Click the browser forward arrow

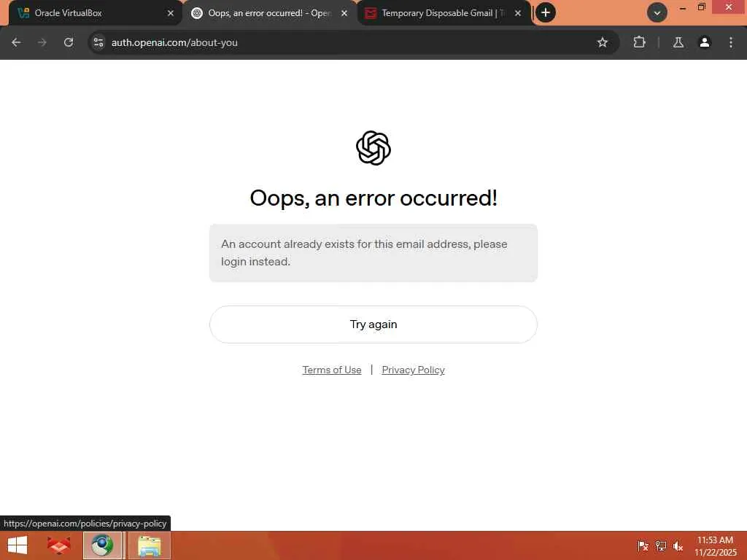coord(42,42)
